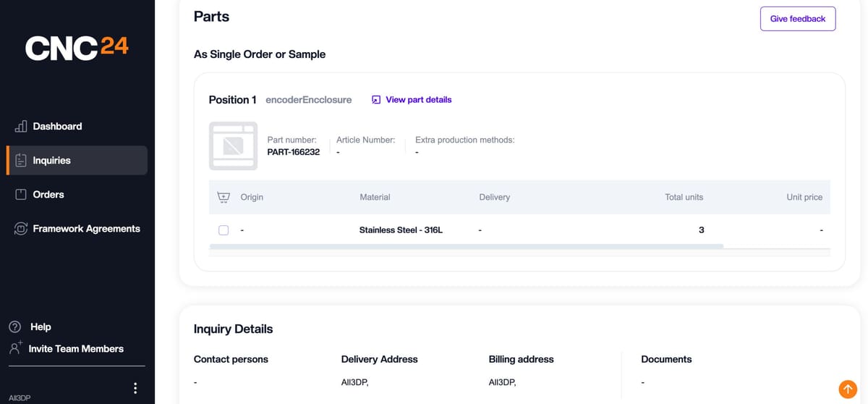Click the add-to-cart icon in table header
The height and width of the screenshot is (404, 868).
(x=224, y=197)
